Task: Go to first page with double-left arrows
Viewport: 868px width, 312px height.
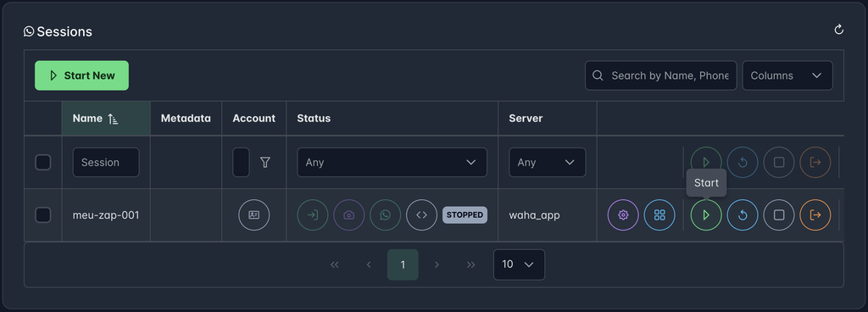Action: [335, 265]
